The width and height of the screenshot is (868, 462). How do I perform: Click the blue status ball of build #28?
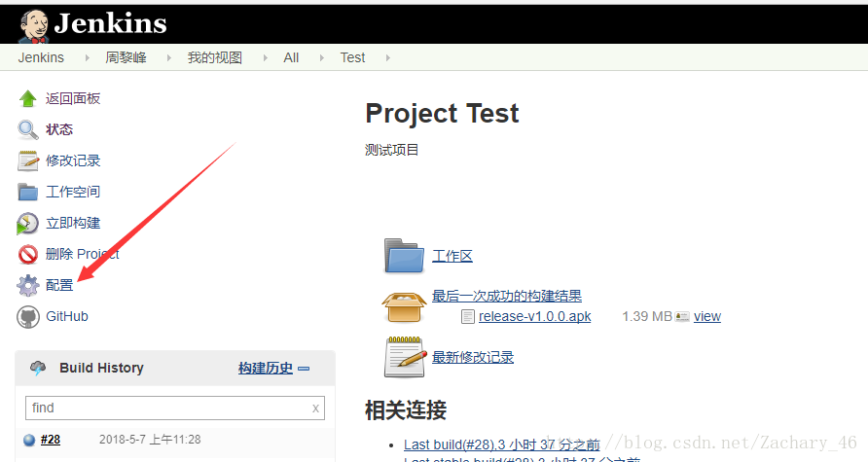pos(29,440)
